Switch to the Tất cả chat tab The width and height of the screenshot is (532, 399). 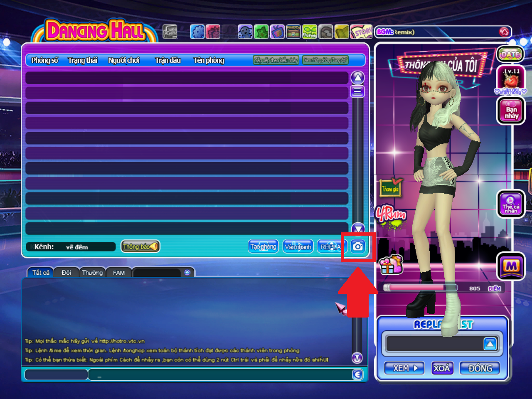(41, 272)
